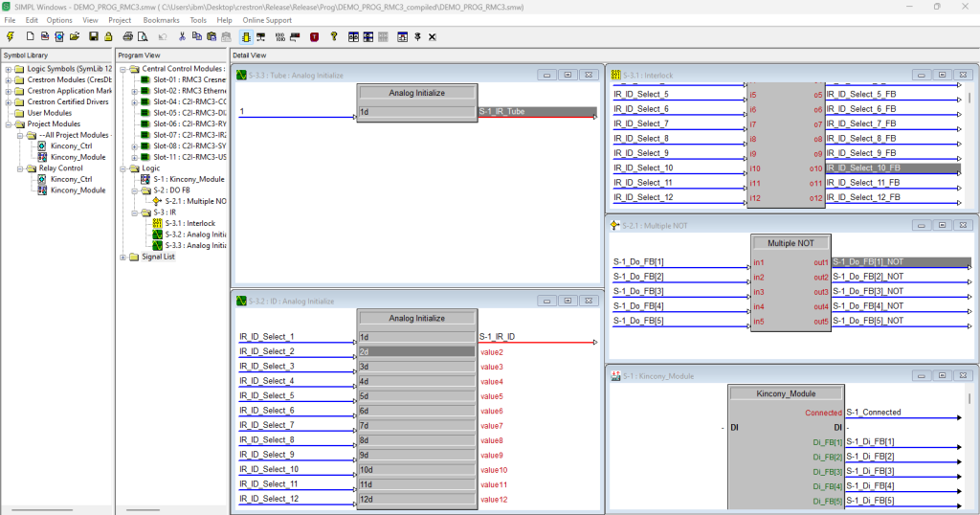Click the lightning bolt convert/compile icon
Image resolution: width=980 pixels, height=515 pixels.
point(11,37)
